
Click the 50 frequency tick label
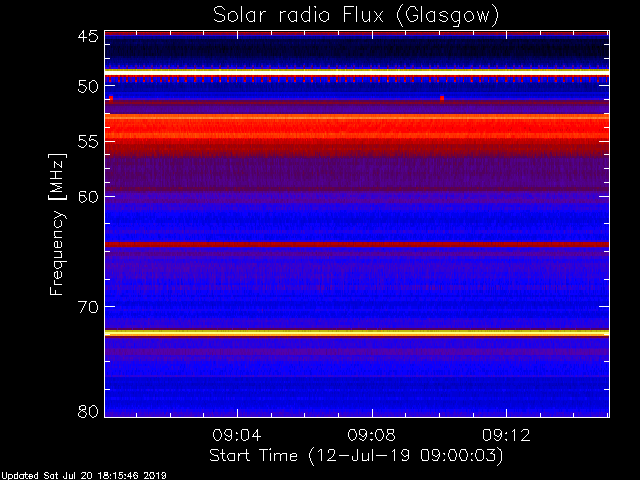pos(88,87)
